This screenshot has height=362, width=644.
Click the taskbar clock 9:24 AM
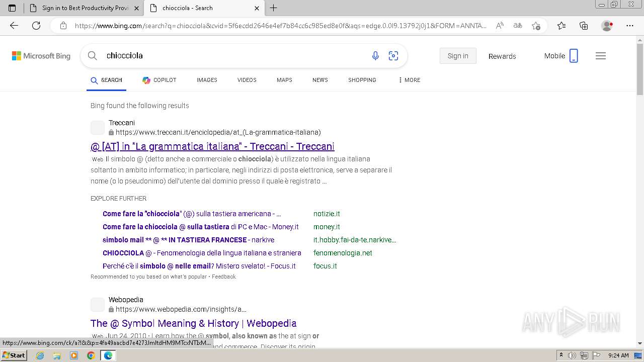coord(618,355)
